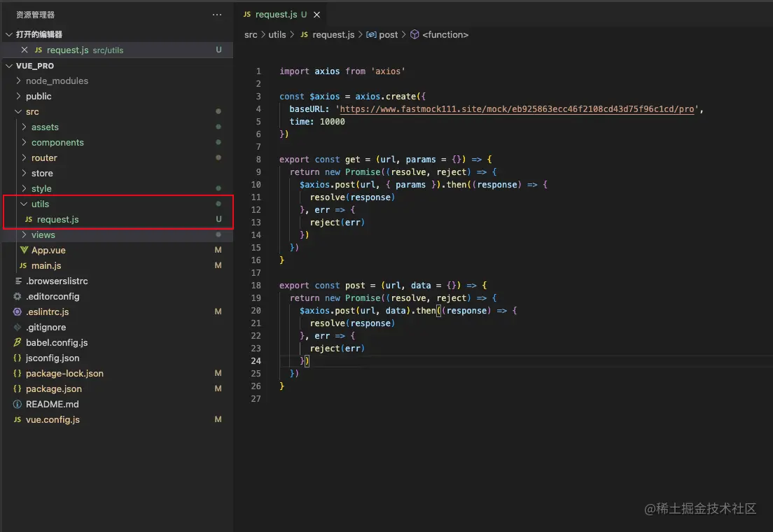Open the explorer panel three-dots menu
Image resolution: width=773 pixels, height=532 pixels.
[217, 15]
